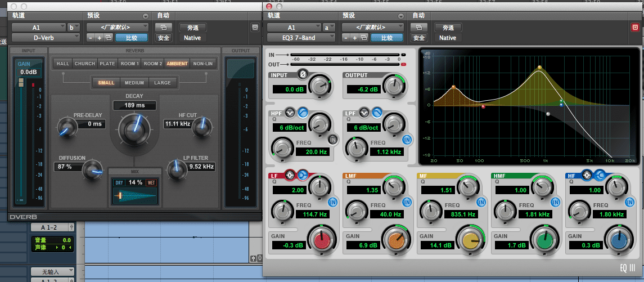Select the PLATE reverb algorithm
644x282 pixels.
[x=107, y=64]
